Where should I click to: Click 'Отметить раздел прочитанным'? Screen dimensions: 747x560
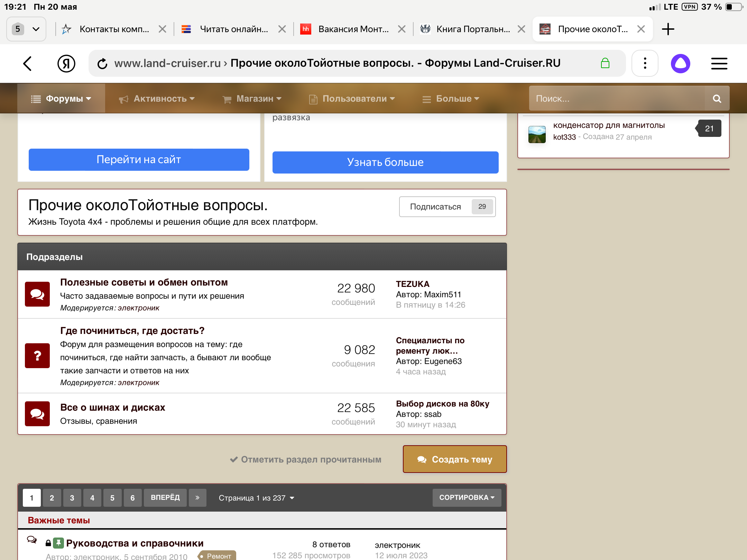(x=306, y=459)
